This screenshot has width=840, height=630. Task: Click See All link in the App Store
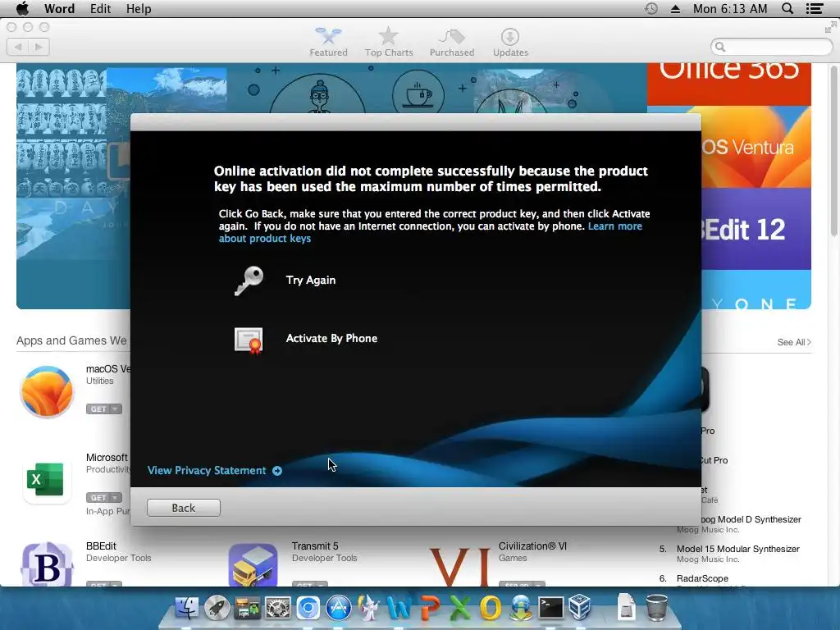tap(794, 342)
